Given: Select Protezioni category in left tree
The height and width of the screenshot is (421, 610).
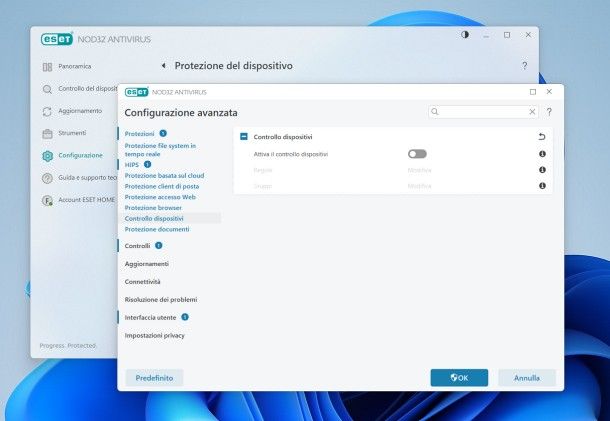Looking at the screenshot, I should [x=139, y=134].
